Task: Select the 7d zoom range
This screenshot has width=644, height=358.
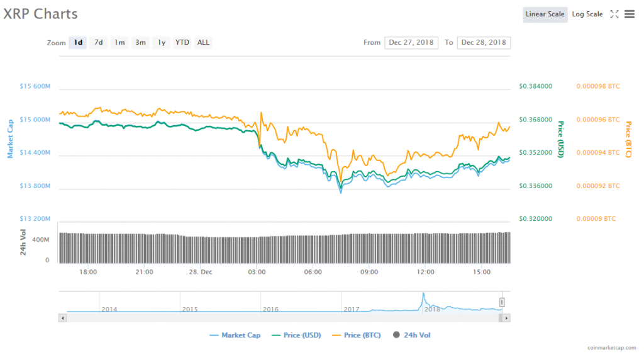Action: click(99, 43)
